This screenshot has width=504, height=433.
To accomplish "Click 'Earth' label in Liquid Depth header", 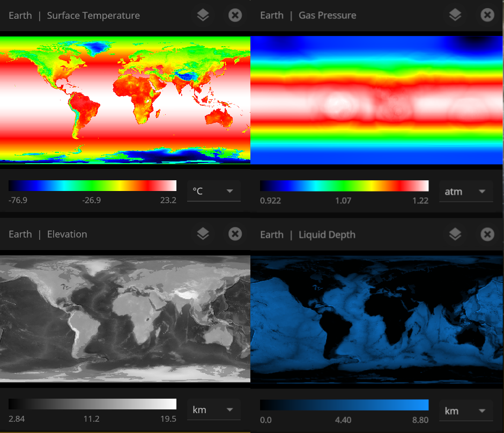I will (x=272, y=234).
